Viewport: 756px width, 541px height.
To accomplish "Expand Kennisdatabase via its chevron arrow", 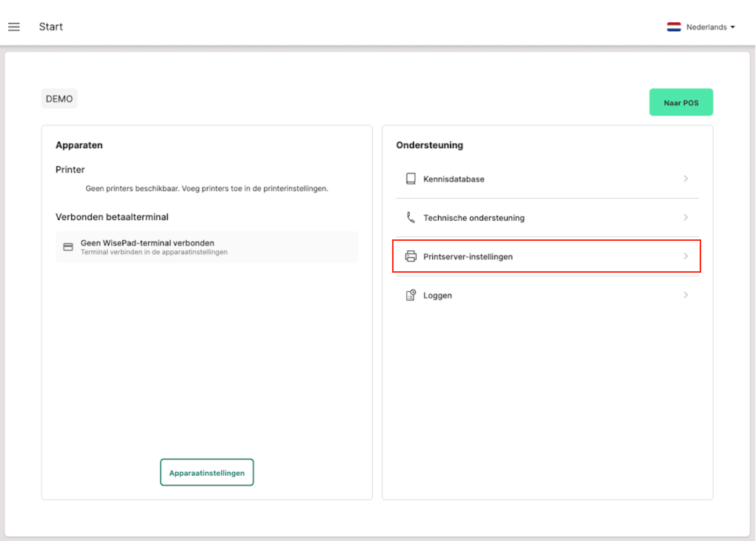I will point(686,179).
